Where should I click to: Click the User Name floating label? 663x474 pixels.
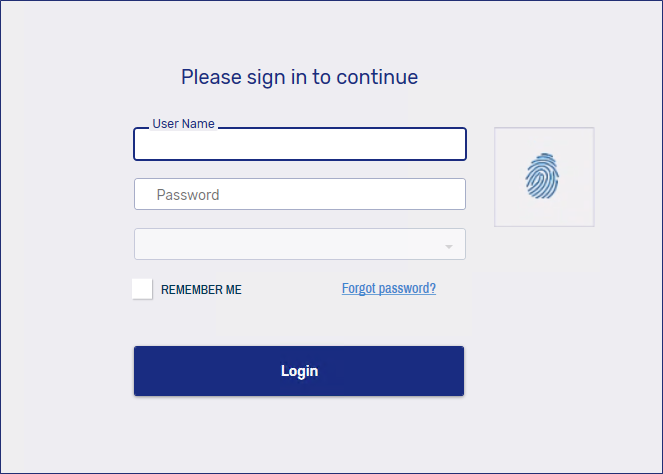coord(183,124)
